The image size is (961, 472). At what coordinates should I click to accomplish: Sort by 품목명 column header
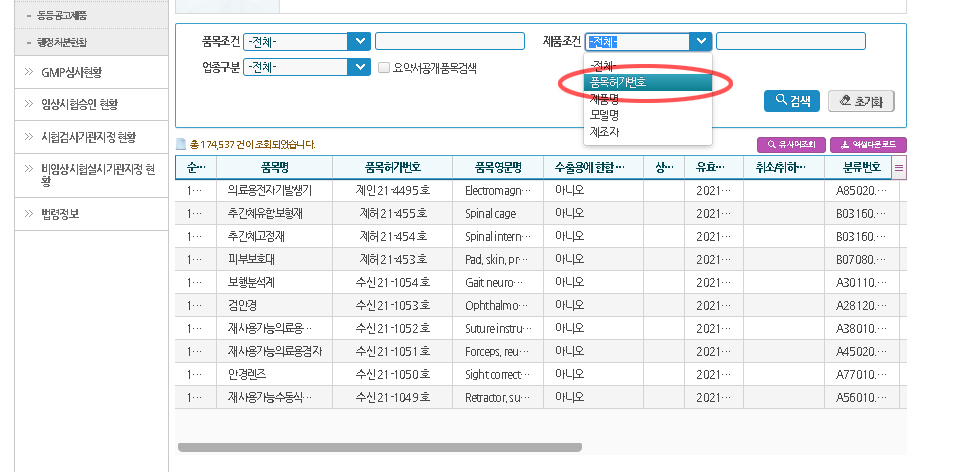pos(275,168)
